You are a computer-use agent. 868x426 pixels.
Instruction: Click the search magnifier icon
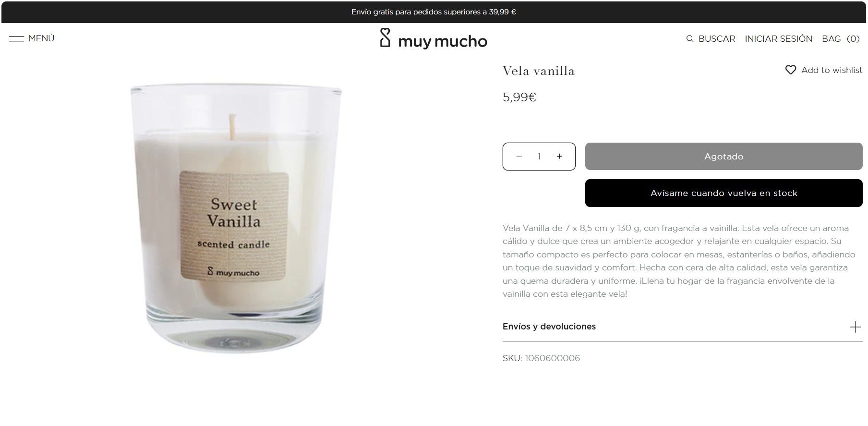point(690,39)
